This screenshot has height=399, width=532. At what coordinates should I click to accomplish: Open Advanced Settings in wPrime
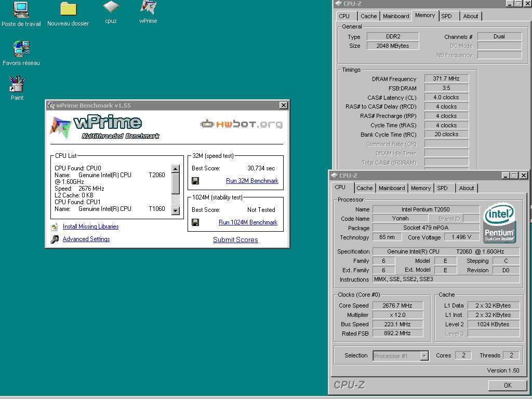pyautogui.click(x=86, y=239)
